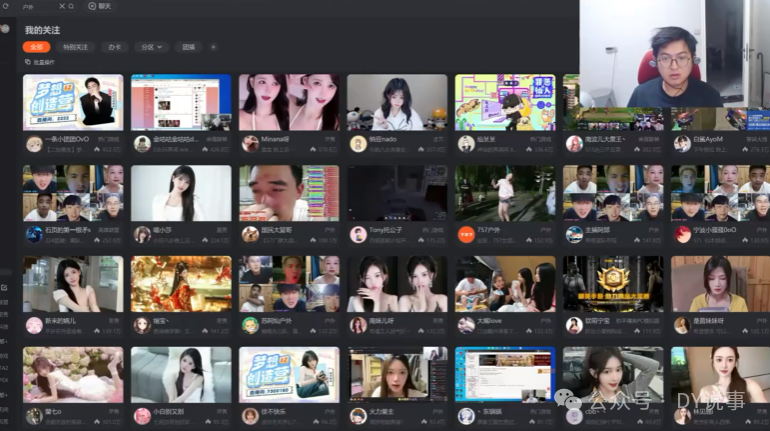Open the 大国love stream thumbnail
The width and height of the screenshot is (770, 431).
coord(505,284)
